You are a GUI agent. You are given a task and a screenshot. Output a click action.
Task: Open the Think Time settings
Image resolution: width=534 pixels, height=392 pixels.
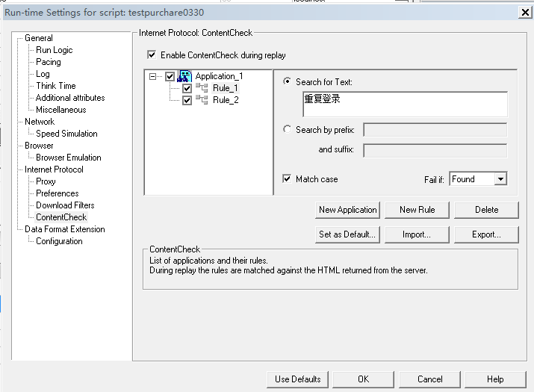[x=56, y=86]
